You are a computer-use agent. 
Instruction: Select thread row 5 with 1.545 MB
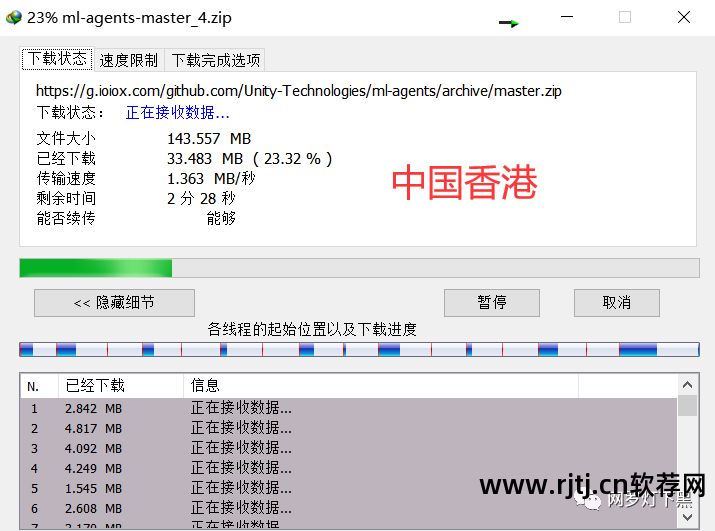click(x=349, y=489)
